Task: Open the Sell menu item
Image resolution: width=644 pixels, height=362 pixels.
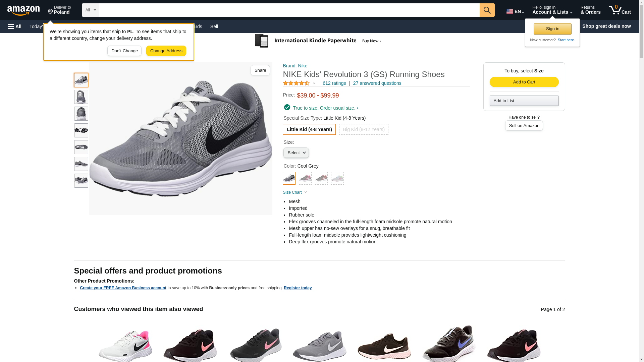Action: click(214, 26)
